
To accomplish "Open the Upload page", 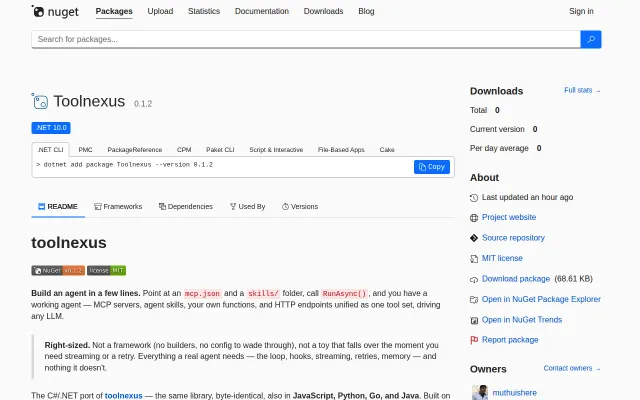I will coord(160,11).
